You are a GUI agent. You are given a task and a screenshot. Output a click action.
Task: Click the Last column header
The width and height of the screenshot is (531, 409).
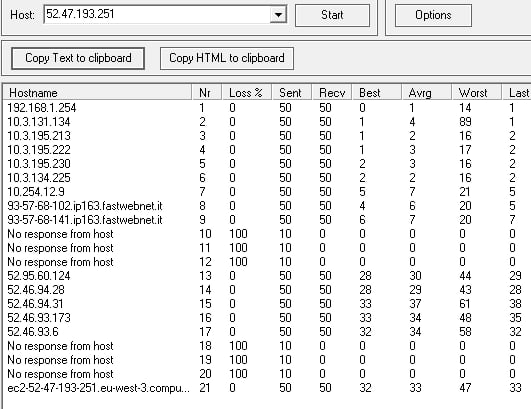click(x=516, y=93)
